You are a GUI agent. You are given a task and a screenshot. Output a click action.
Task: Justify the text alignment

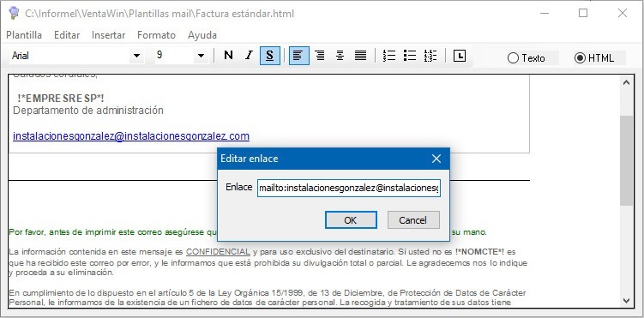(x=361, y=56)
